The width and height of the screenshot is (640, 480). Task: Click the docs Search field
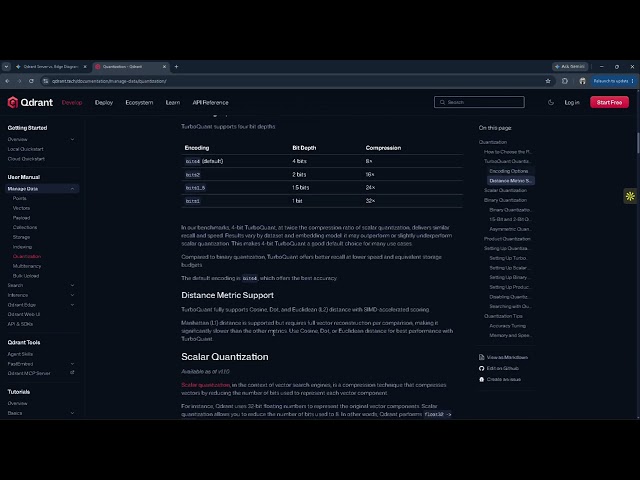click(x=479, y=102)
